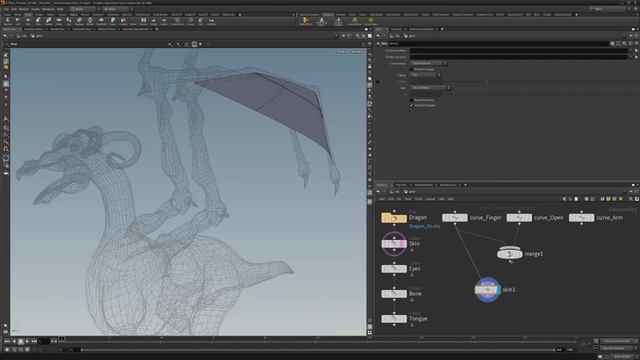Toggle the Keep Primitives checkbox
The width and height of the screenshot is (640, 360).
coord(411,100)
